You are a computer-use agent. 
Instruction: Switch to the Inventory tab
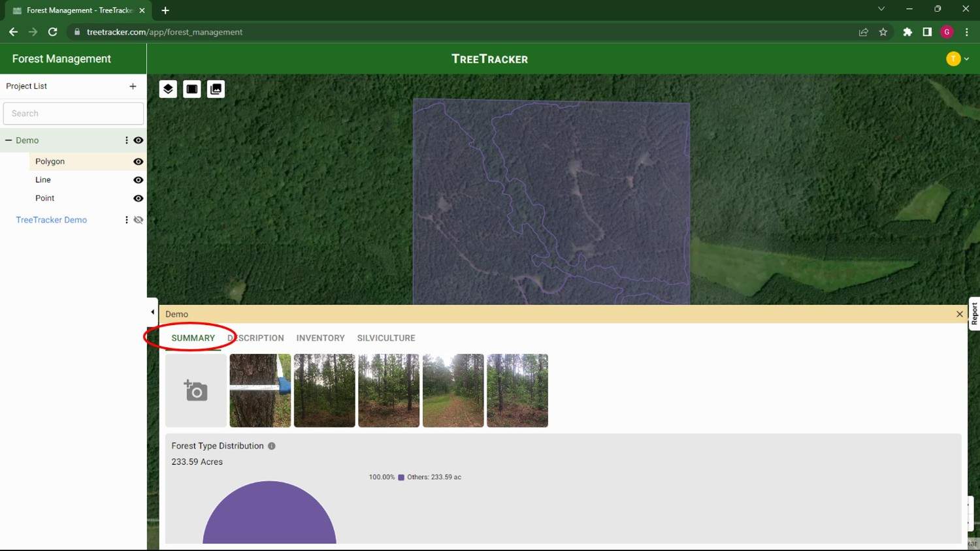tap(320, 338)
